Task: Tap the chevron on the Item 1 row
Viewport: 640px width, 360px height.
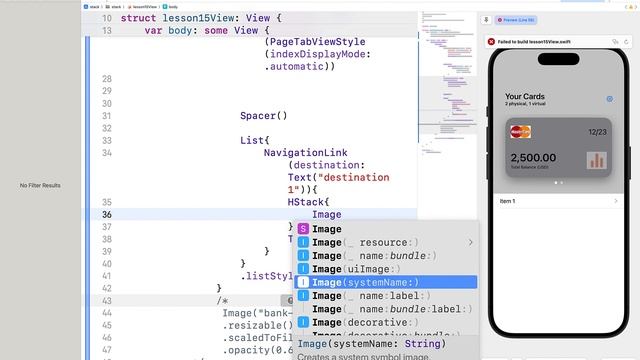Action: tap(616, 201)
